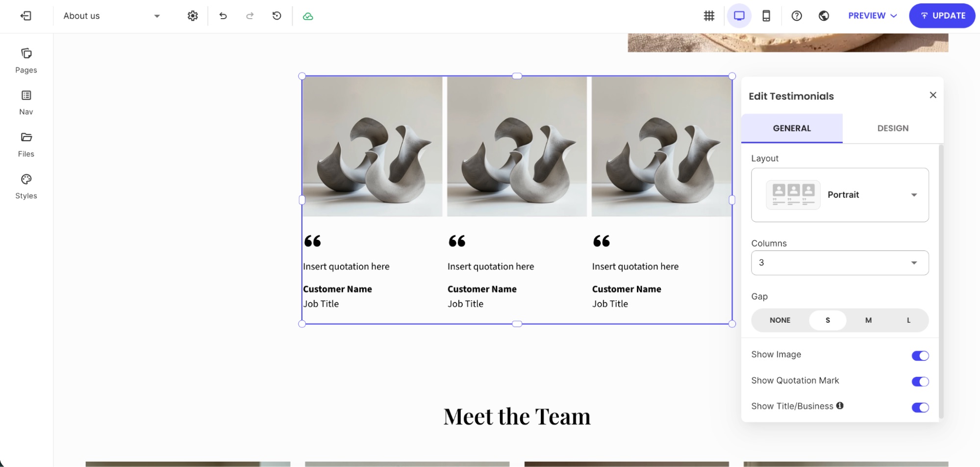Open the Pages panel
The height and width of the screenshot is (467, 980).
coord(26,61)
